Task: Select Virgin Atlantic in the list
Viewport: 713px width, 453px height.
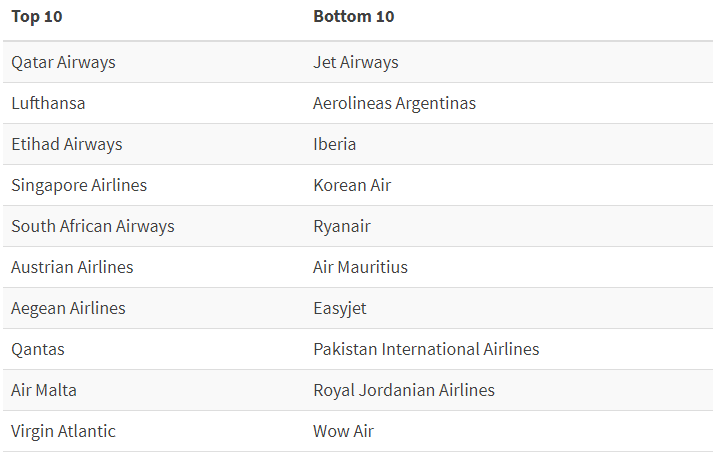Action: click(x=63, y=431)
